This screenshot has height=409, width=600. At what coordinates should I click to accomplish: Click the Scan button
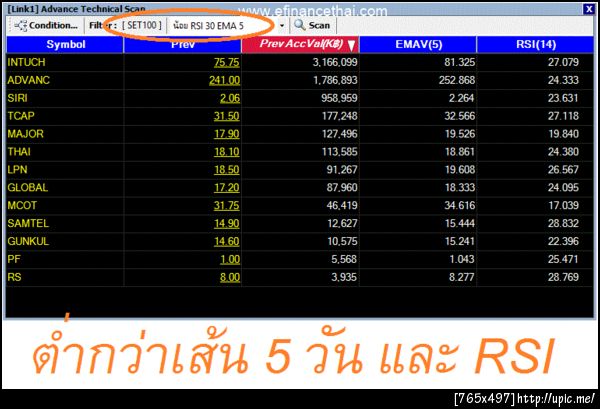pos(312,26)
